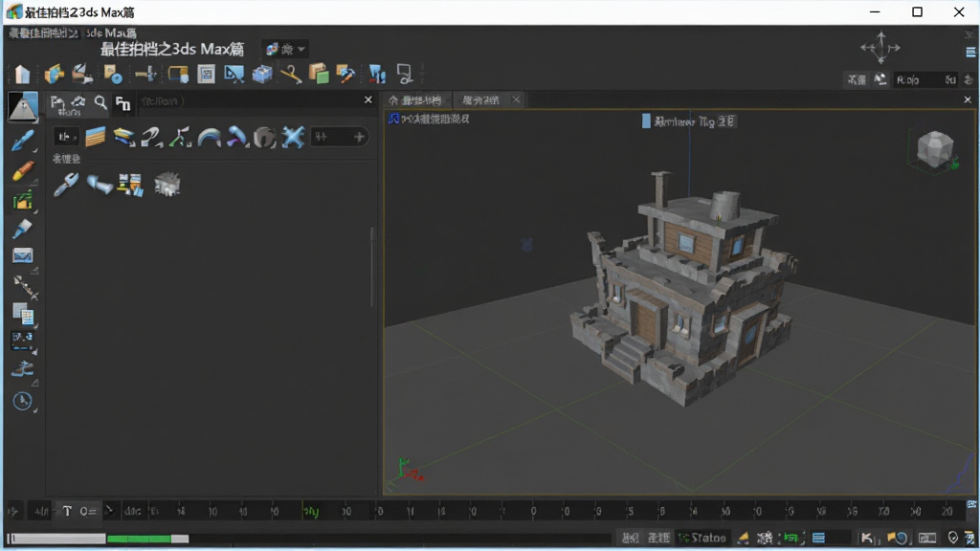Open the palette dropdown beside the 3ds Max title
Image resolution: width=980 pixels, height=551 pixels.
285,49
